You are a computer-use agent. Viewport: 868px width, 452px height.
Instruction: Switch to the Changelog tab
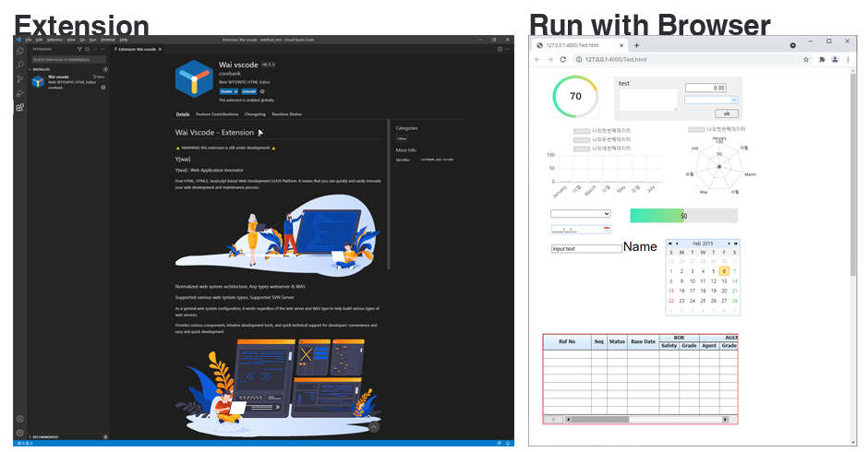255,114
